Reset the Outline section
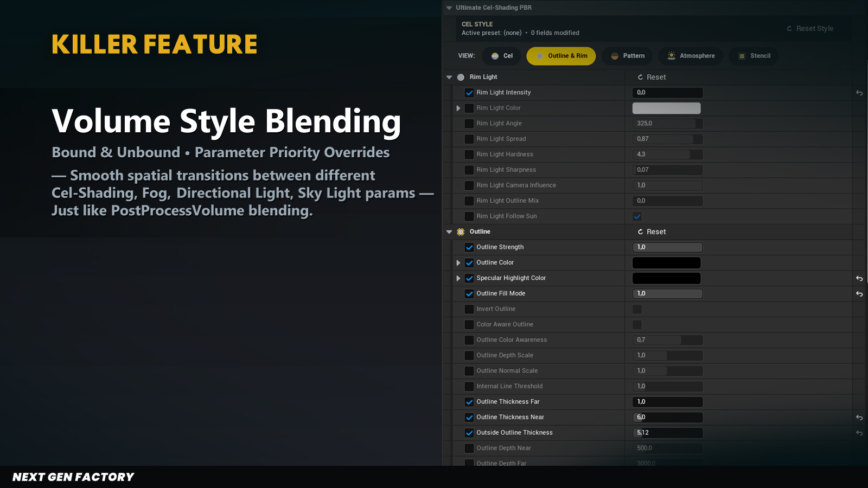This screenshot has height=488, width=868. pos(652,232)
